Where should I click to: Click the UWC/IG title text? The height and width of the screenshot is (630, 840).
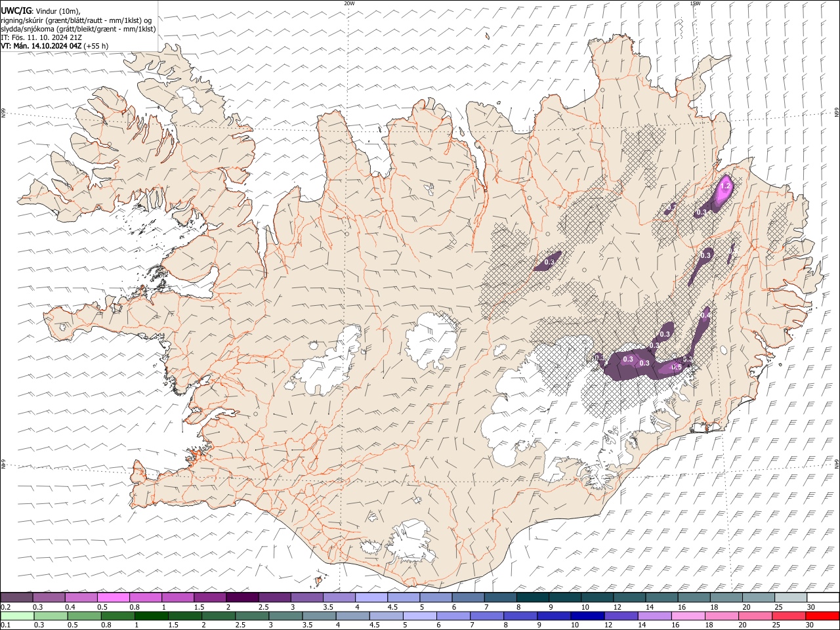click(16, 11)
